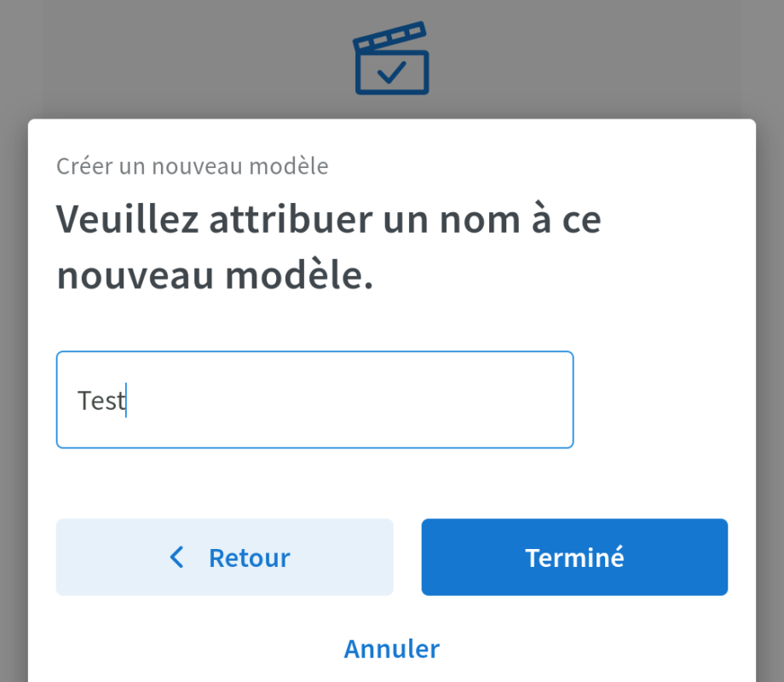Confirm the name with the Terminé button
This screenshot has width=784, height=682.
pyautogui.click(x=574, y=558)
